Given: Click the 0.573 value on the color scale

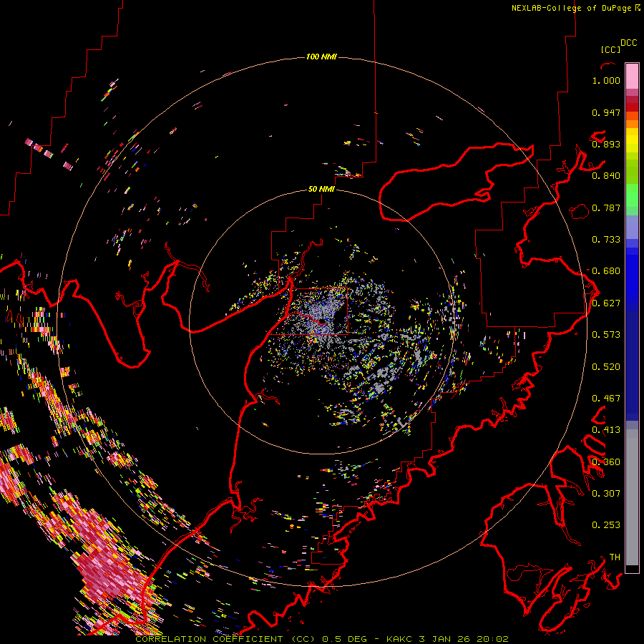Looking at the screenshot, I should pyautogui.click(x=606, y=335).
